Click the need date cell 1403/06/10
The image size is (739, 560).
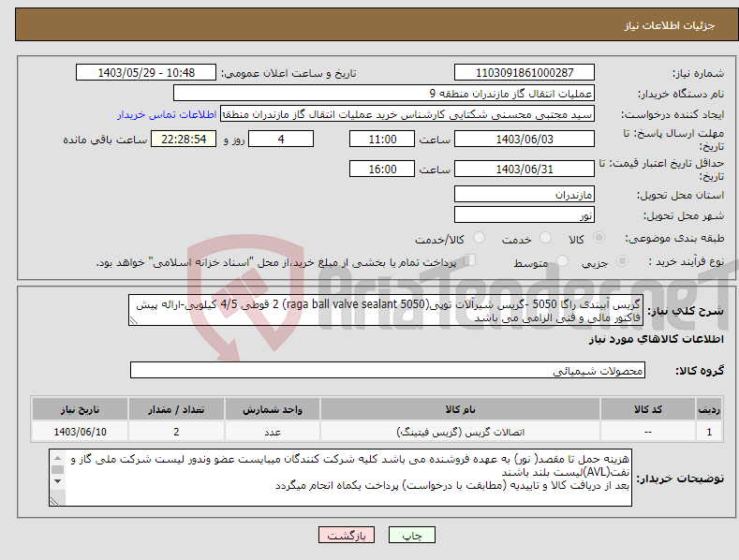[81, 432]
